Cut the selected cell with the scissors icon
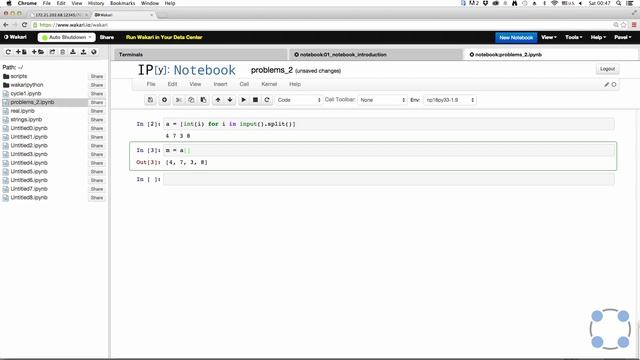The width and height of the screenshot is (640, 360). click(179, 100)
